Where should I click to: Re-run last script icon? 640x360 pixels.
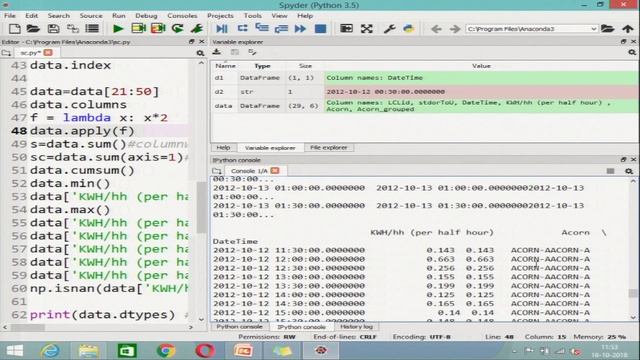coord(178,29)
